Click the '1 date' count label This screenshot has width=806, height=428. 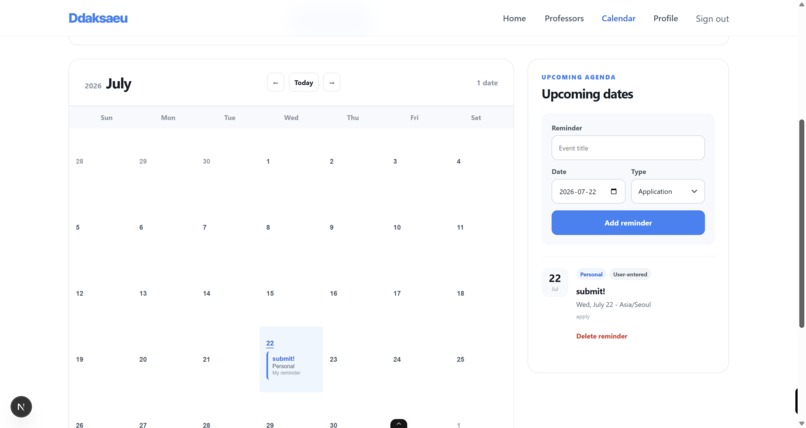coord(487,83)
